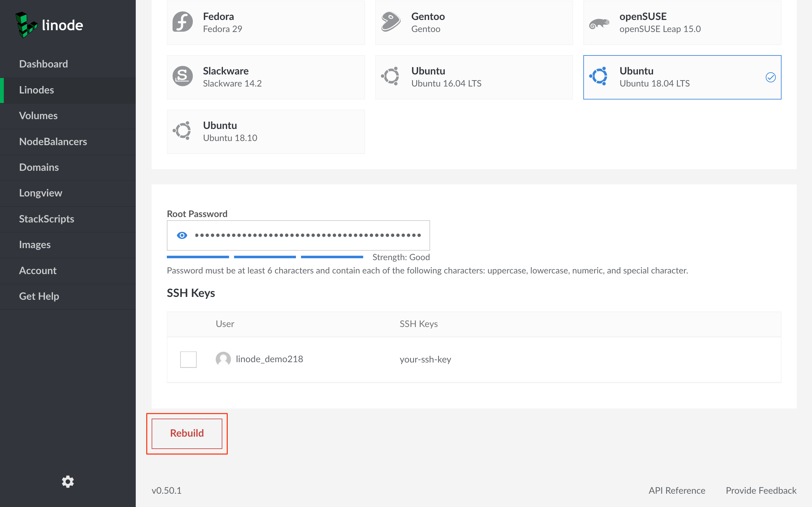812x507 pixels.
Task: Open NodeBalancers from the sidebar
Action: (x=53, y=142)
